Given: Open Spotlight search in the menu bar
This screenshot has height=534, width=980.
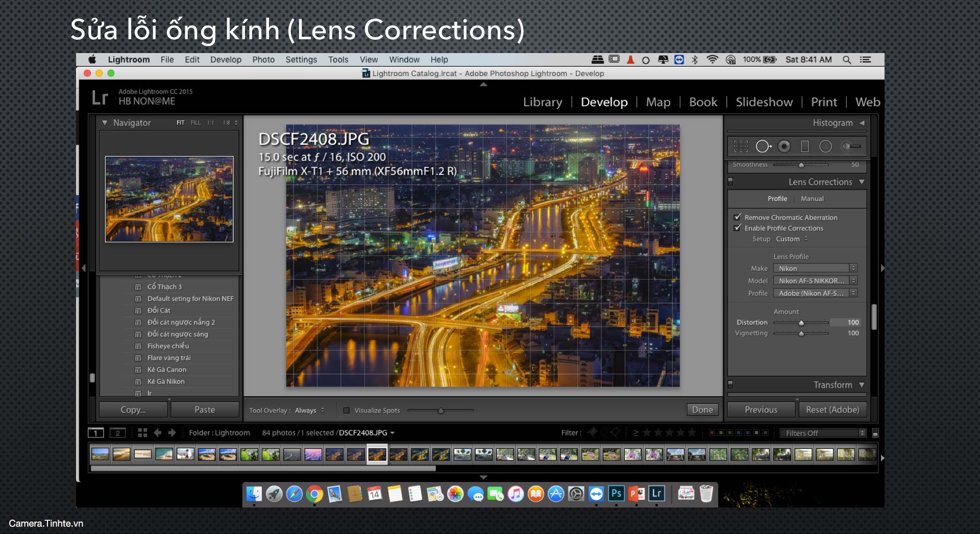Looking at the screenshot, I should point(846,60).
